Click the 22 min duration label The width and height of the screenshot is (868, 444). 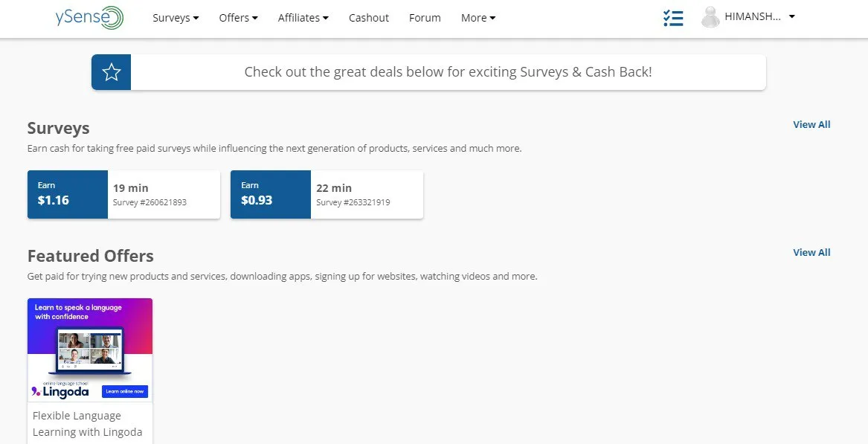pos(334,188)
